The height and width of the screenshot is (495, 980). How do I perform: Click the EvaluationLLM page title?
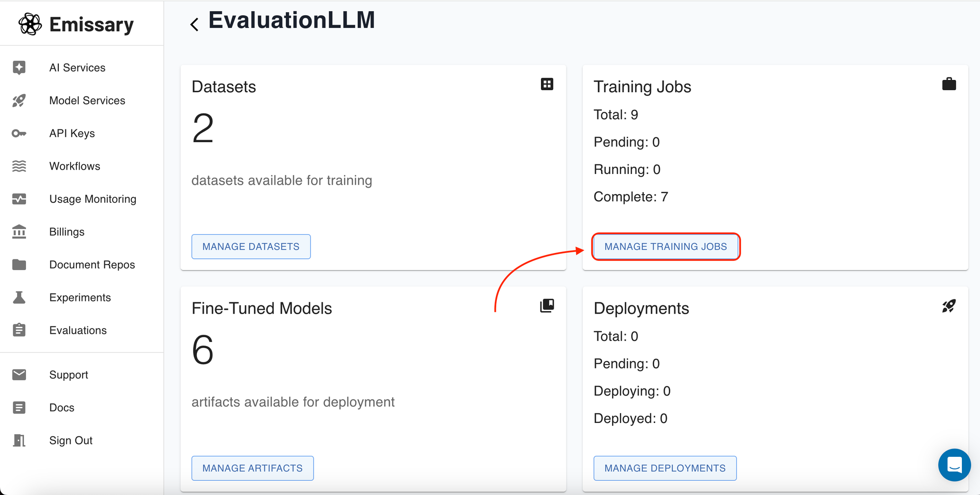[x=292, y=21]
